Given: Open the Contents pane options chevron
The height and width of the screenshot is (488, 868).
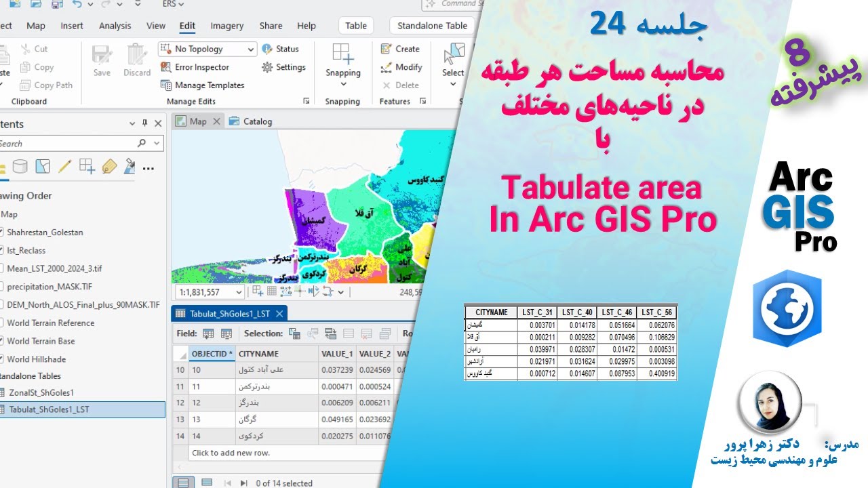Looking at the screenshot, I should [x=132, y=124].
